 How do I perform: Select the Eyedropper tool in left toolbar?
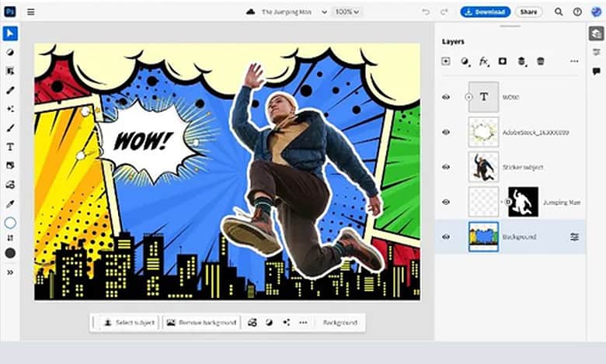click(10, 204)
